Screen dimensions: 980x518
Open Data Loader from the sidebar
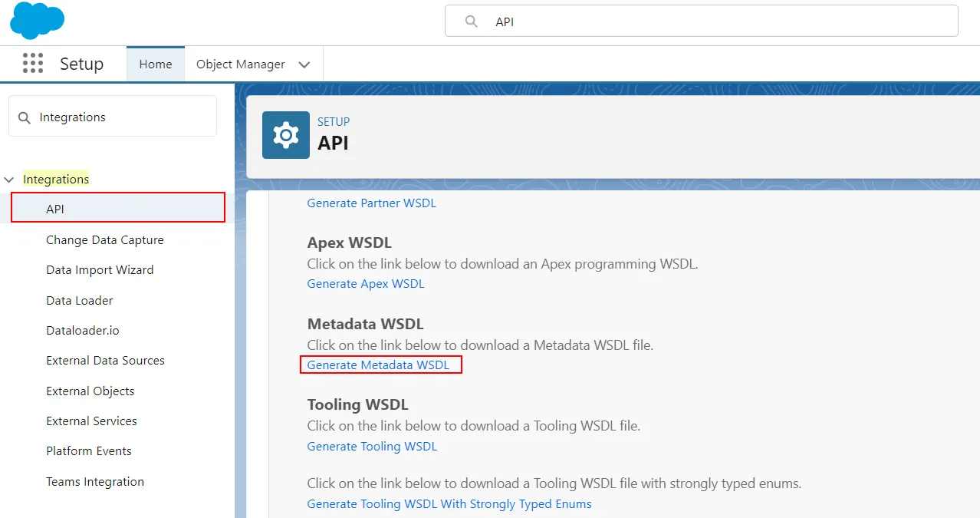click(x=79, y=300)
